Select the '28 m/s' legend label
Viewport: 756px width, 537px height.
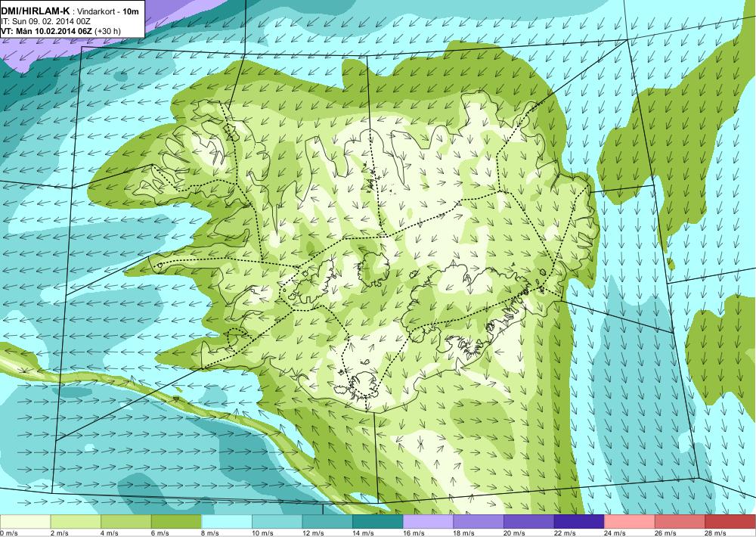click(x=716, y=533)
